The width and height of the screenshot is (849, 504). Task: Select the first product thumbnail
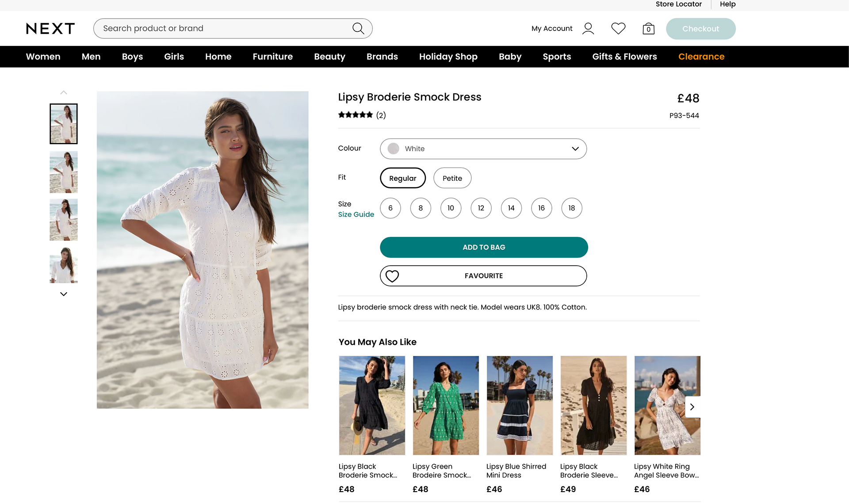pos(64,124)
